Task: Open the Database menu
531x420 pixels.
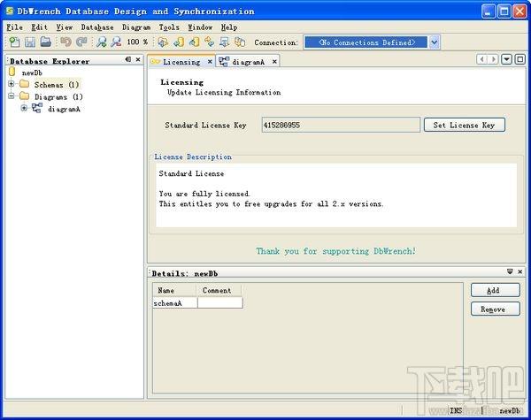Action: coord(97,27)
